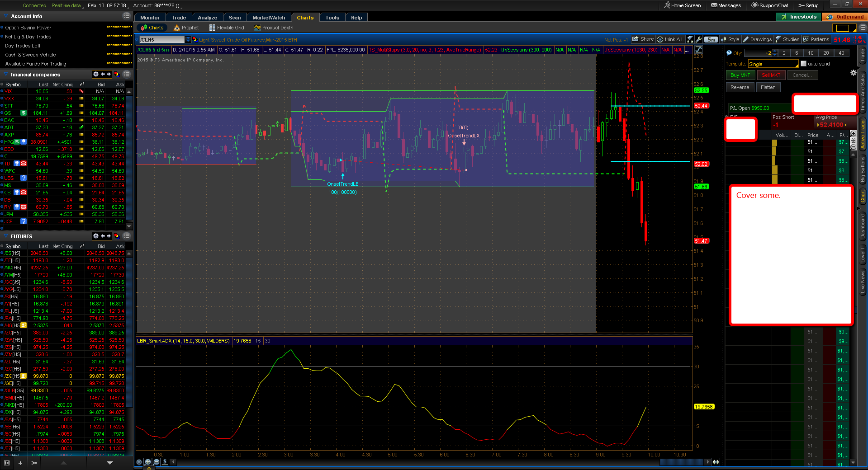Click the chart horizontal time scrollbar thumb
Viewport: 868px width, 470px height.
coord(681,462)
